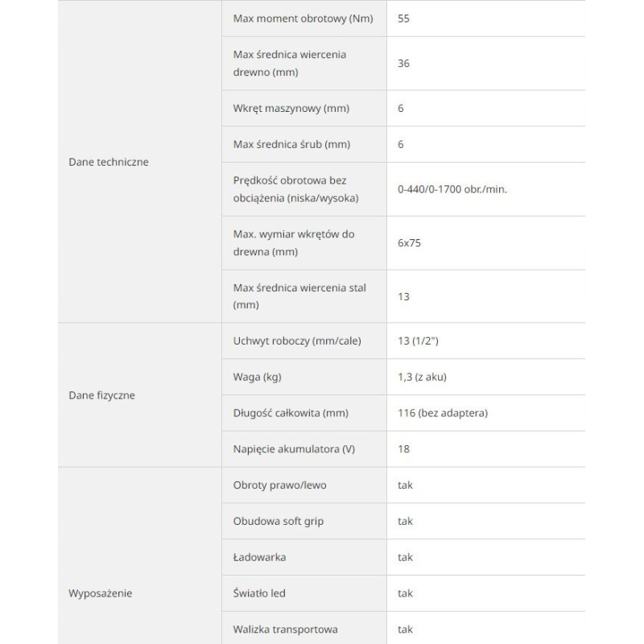This screenshot has width=644, height=644.
Task: Click 'Max średnica wiercenia stal (mm)' label
Action: pos(299,296)
